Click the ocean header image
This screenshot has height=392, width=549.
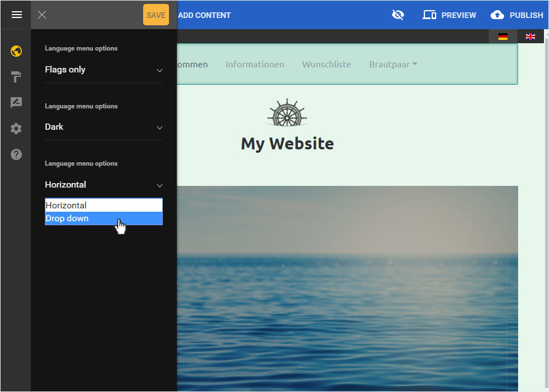click(x=347, y=288)
